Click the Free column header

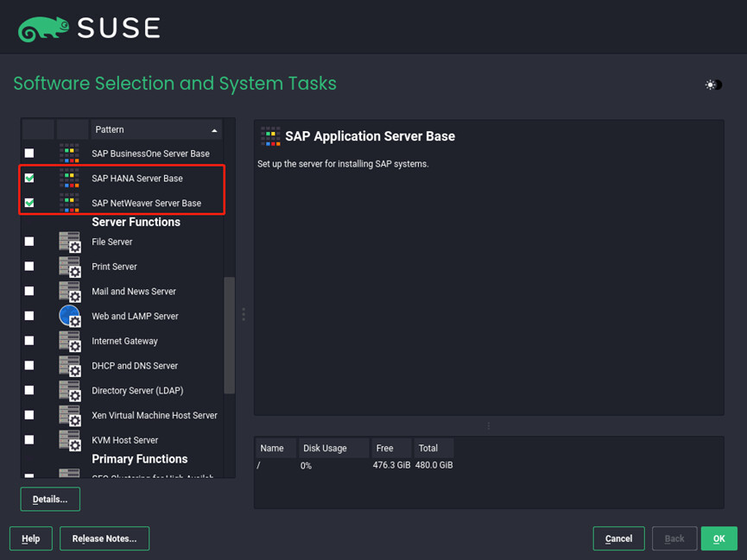[391, 448]
